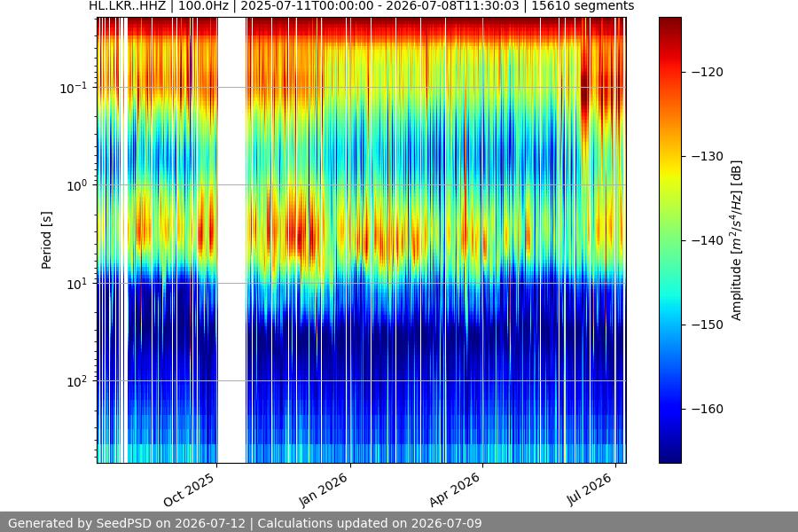Click the -140 colorbar tick label
This screenshot has height=532, width=798.
(x=708, y=240)
